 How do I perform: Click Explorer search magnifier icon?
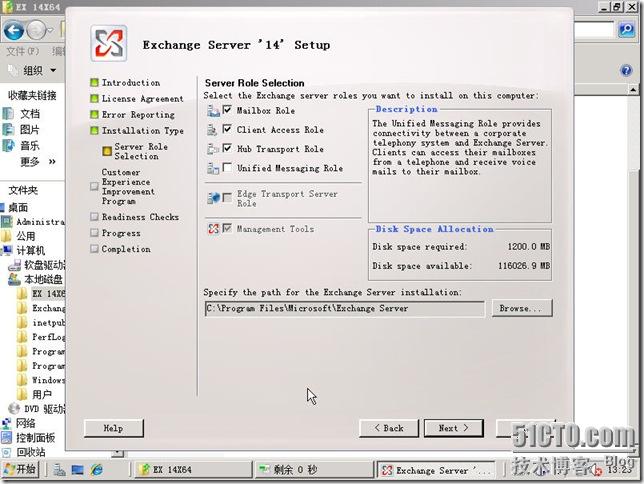point(627,30)
